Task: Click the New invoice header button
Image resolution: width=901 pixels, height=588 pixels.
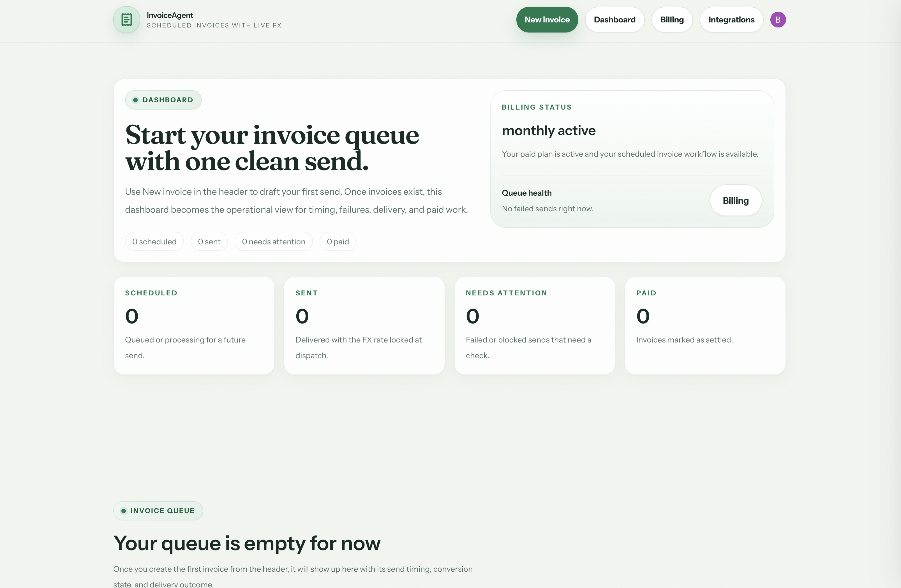Action: (547, 19)
